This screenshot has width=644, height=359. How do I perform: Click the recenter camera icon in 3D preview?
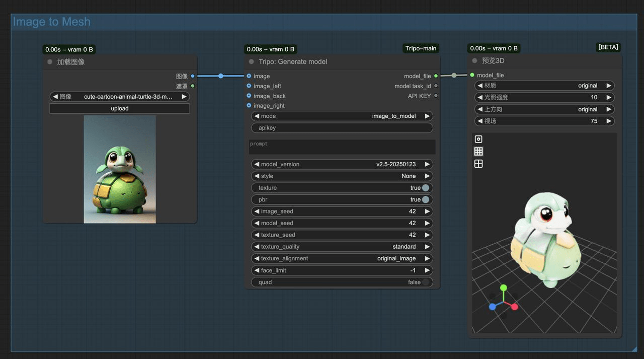pyautogui.click(x=478, y=139)
